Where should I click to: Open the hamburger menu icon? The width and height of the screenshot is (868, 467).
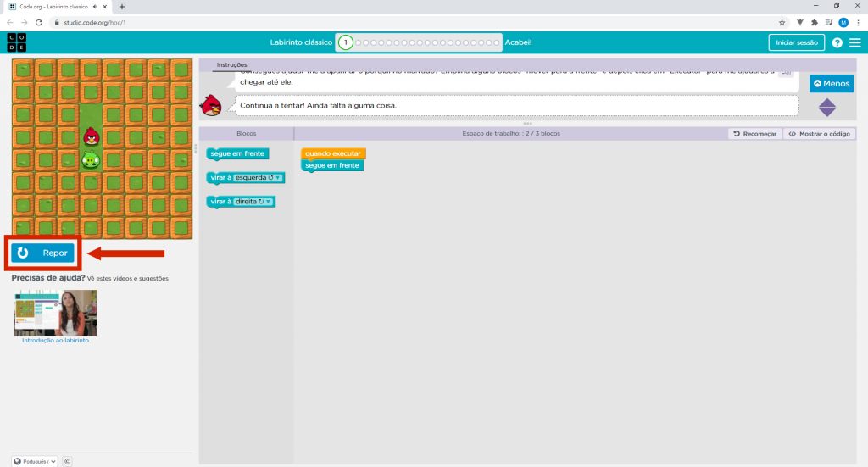(855, 42)
